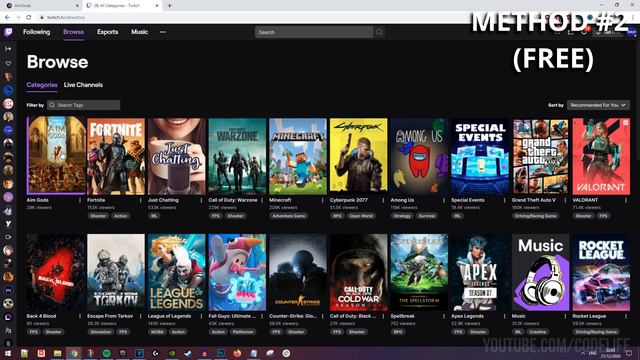640x360 pixels.
Task: Click the camera recommended-channels icon in sidebar
Action: [x=8, y=237]
